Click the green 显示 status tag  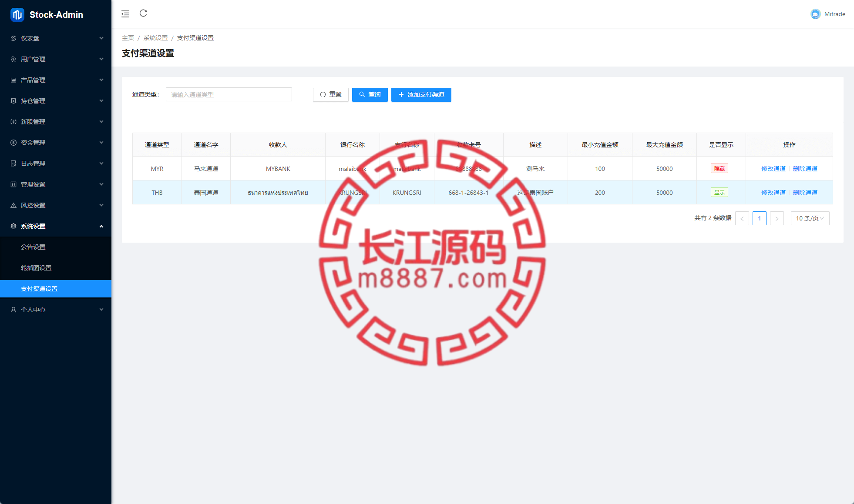719,192
